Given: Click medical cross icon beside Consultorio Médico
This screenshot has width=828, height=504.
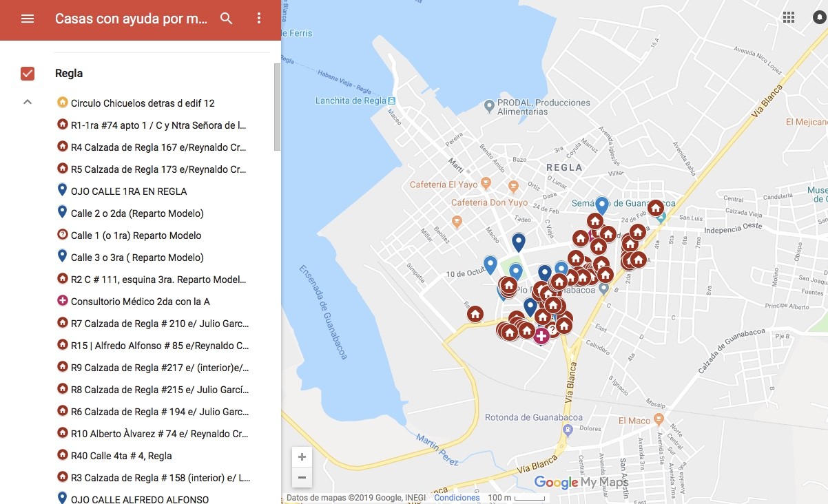Looking at the screenshot, I should click(62, 301).
